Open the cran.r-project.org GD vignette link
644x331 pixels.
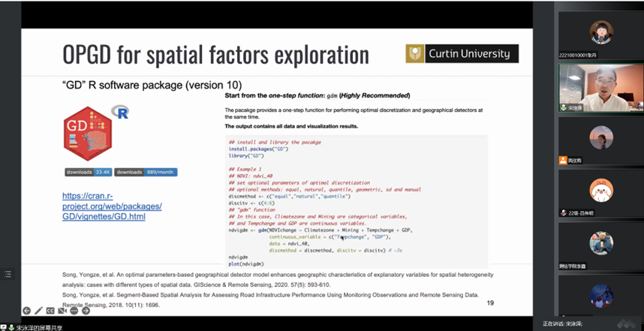point(112,206)
